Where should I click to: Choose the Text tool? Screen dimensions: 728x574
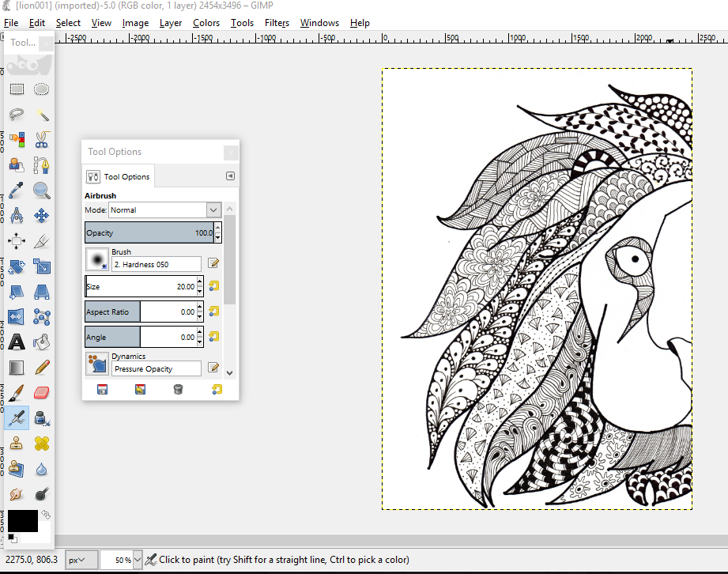[17, 342]
